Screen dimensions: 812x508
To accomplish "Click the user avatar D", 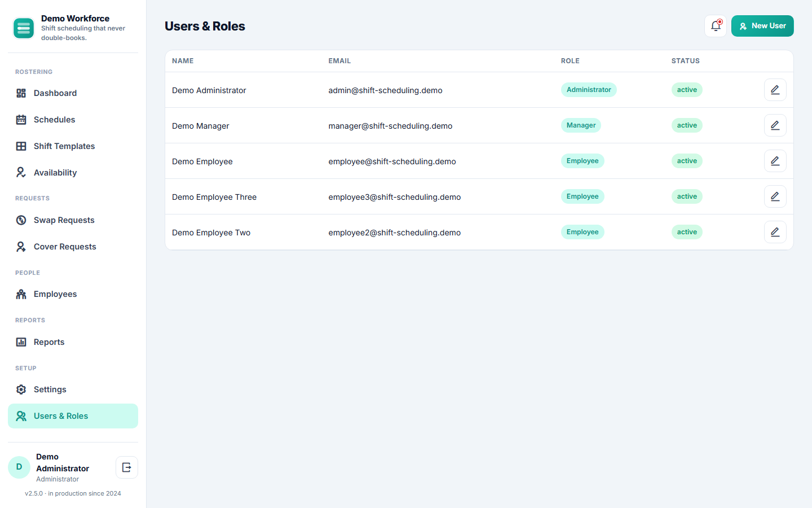I will coord(19,467).
